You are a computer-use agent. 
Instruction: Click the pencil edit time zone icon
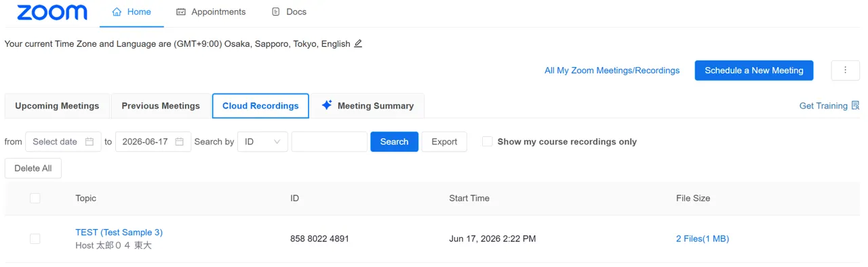point(358,43)
